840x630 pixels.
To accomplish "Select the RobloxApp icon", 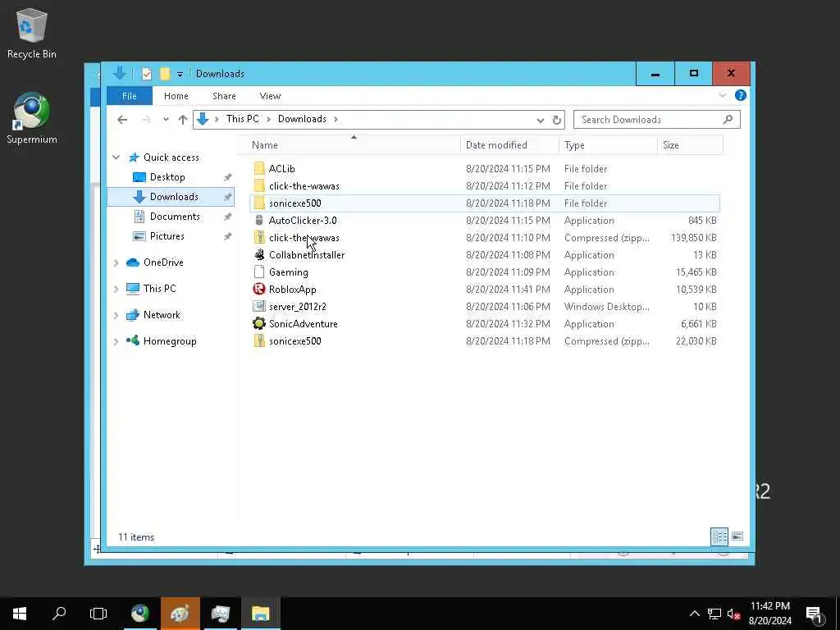I will pos(259,290).
